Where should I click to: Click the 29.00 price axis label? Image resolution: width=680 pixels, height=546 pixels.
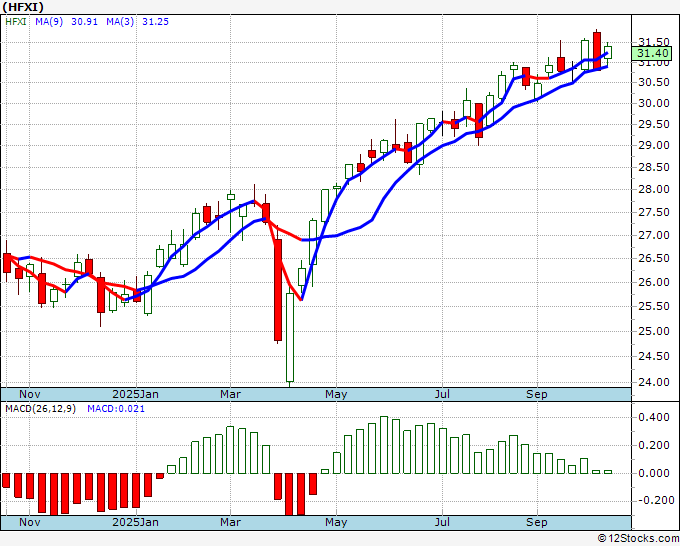coord(654,145)
